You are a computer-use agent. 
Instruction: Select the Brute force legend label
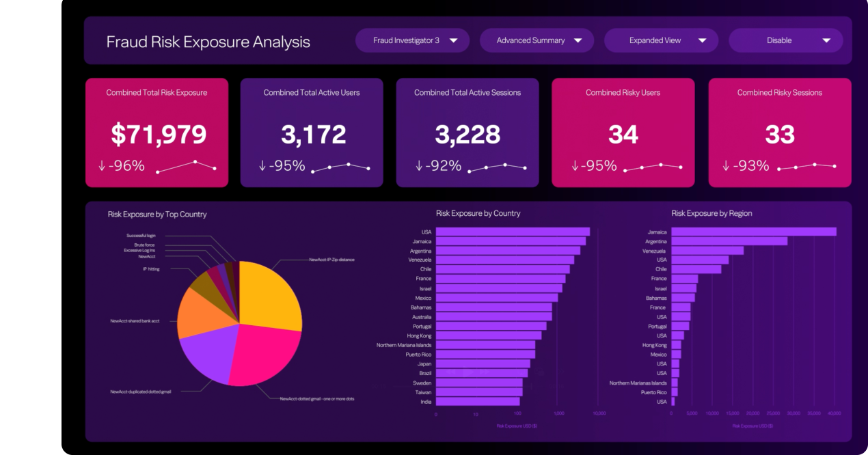click(144, 243)
